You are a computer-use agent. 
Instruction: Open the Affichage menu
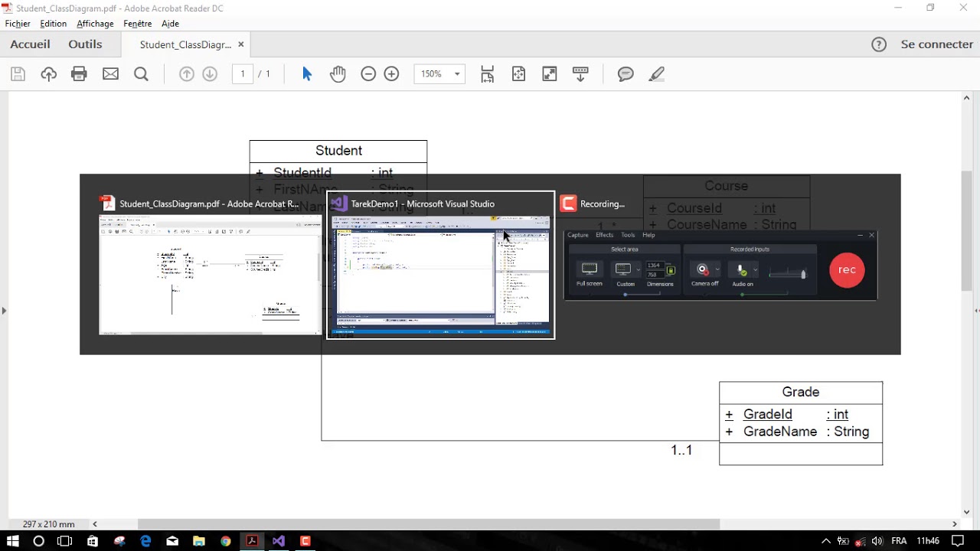(95, 24)
